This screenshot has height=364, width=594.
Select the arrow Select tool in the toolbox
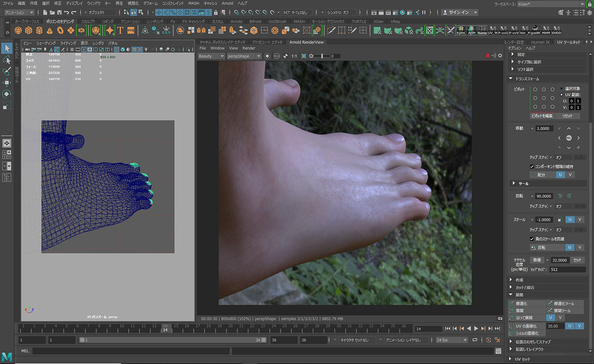click(7, 48)
